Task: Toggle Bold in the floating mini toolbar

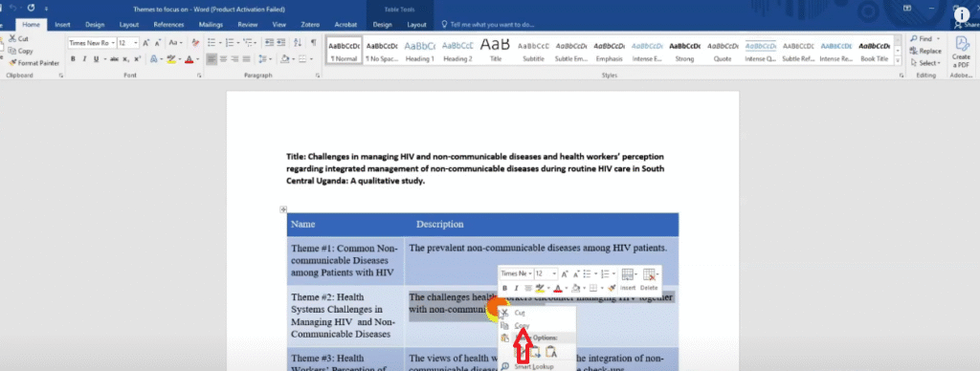Action: pos(505,288)
